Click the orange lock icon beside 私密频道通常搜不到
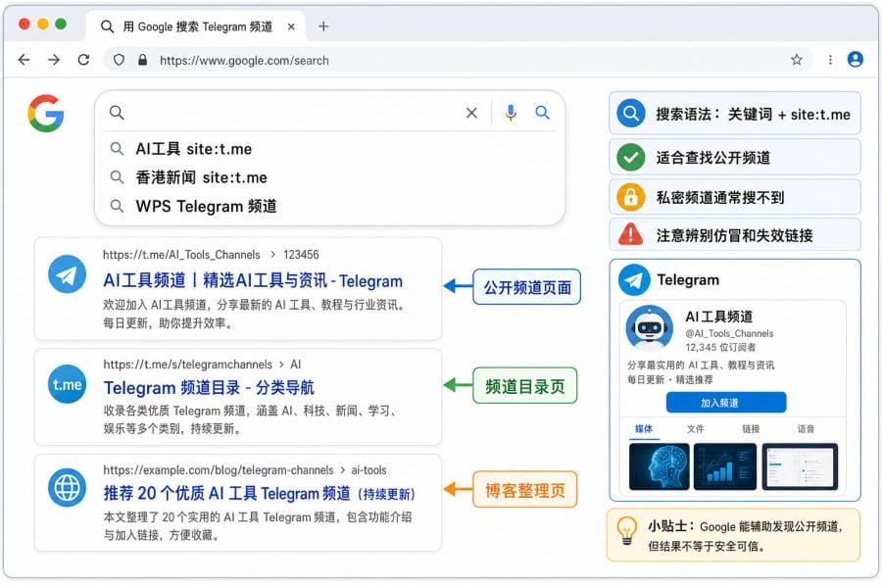The width and height of the screenshot is (882, 588). coord(630,197)
